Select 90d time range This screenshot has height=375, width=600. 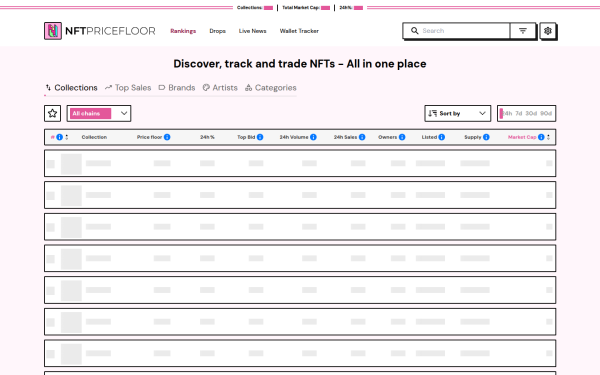546,113
